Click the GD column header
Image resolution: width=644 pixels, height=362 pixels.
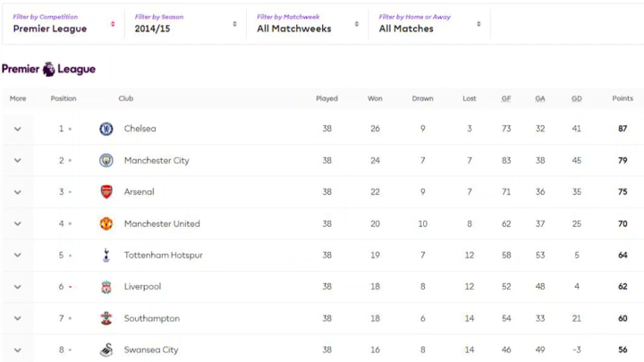click(x=576, y=98)
